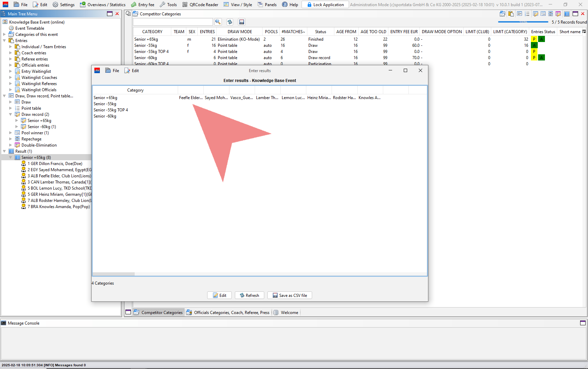Click the magnifier search icon in Competitor Categories
588x369 pixels.
pyautogui.click(x=218, y=22)
